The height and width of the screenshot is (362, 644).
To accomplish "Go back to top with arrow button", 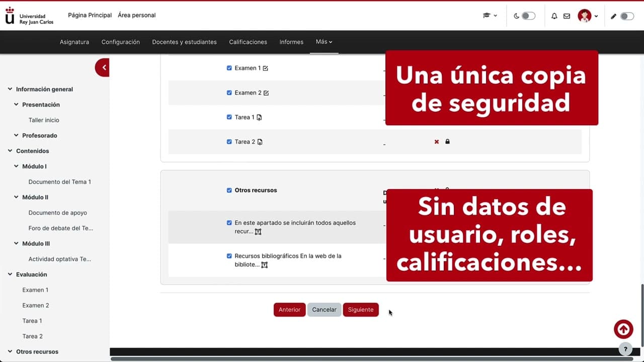I will 623,329.
